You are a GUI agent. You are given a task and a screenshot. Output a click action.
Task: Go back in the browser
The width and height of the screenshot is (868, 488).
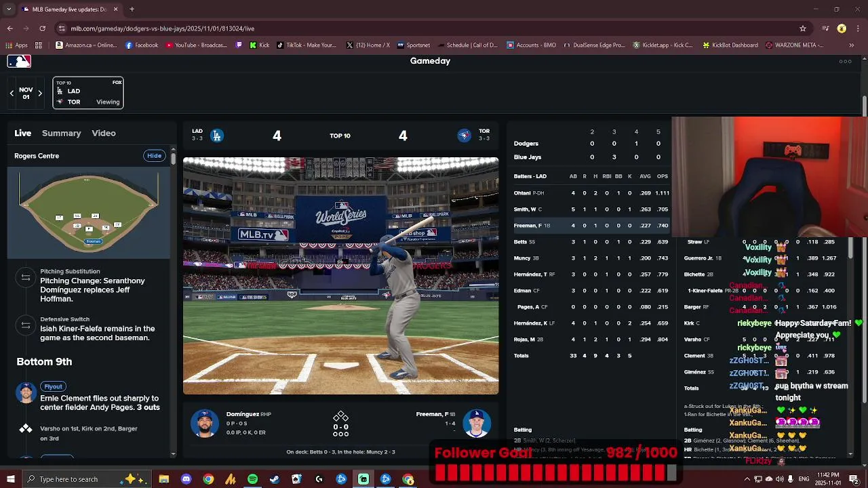[10, 28]
